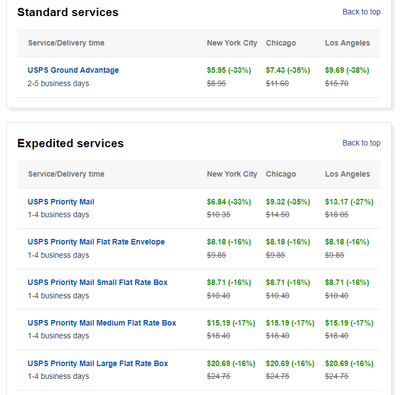The image size is (400, 395).
Task: Click Ground Advantage Chicago price $7.43 (-35%)
Action: (288, 70)
